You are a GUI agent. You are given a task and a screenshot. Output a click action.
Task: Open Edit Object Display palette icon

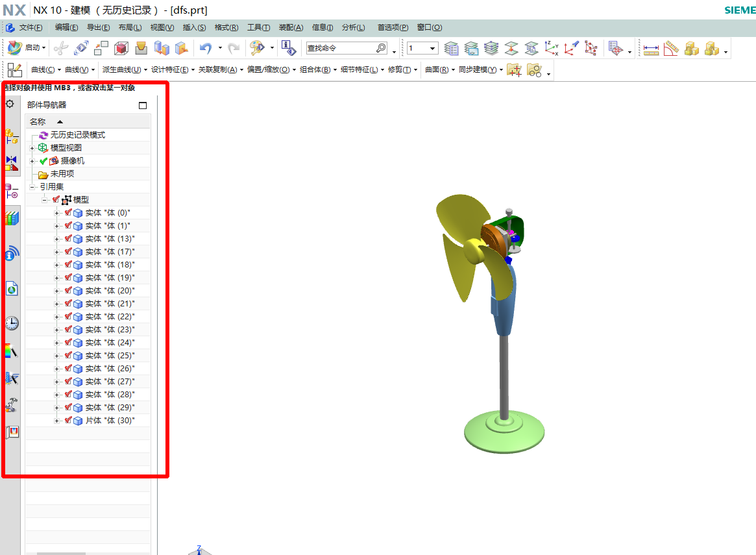click(x=257, y=48)
